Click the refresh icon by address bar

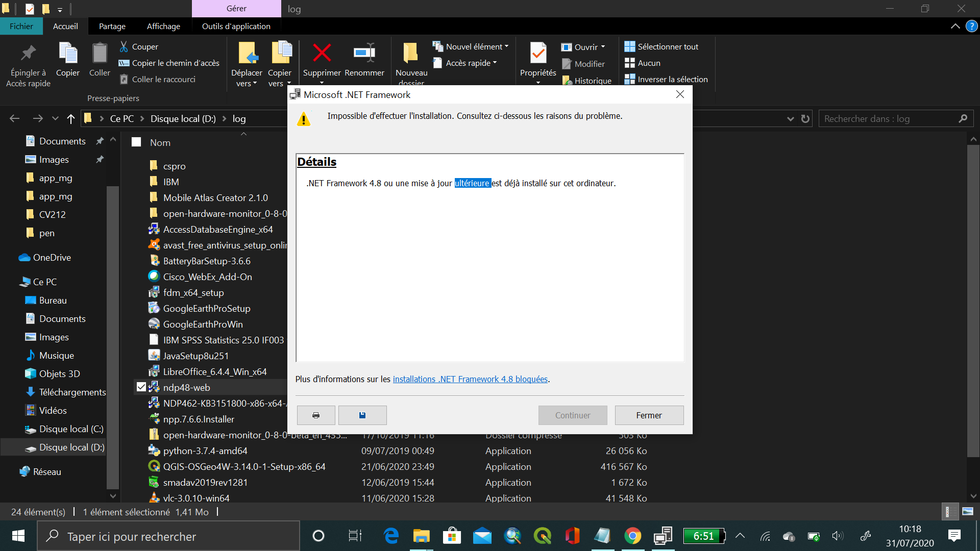click(x=805, y=119)
